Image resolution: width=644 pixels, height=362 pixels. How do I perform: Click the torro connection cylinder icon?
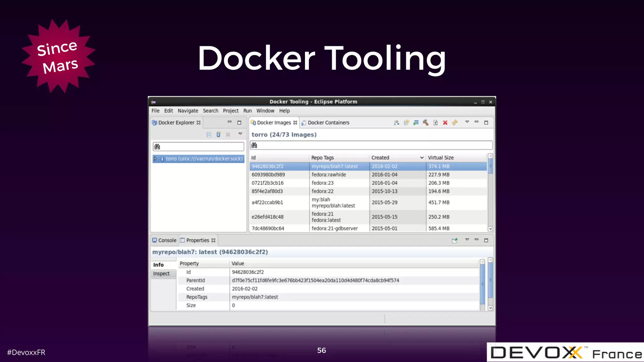point(162,159)
